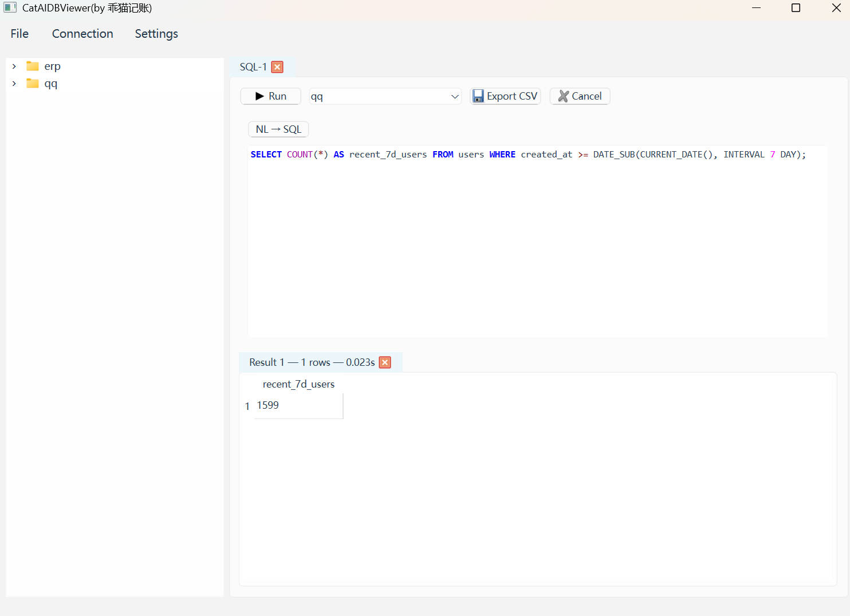Open the Connection menu
This screenshot has width=850, height=616.
pyautogui.click(x=82, y=34)
